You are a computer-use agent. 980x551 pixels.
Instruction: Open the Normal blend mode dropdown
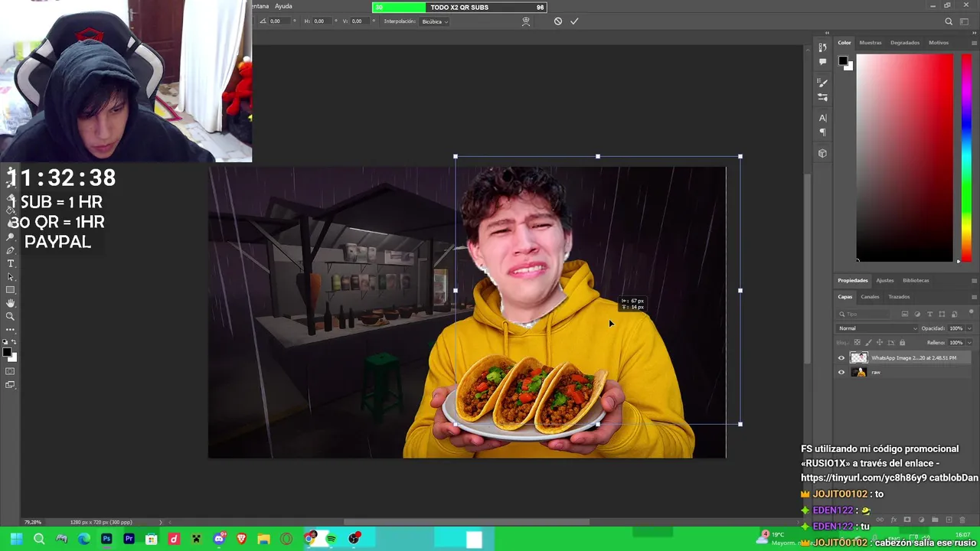pos(877,328)
